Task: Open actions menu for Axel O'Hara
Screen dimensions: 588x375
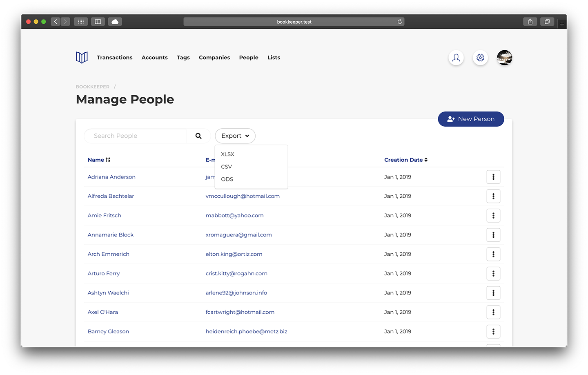Action: (493, 312)
